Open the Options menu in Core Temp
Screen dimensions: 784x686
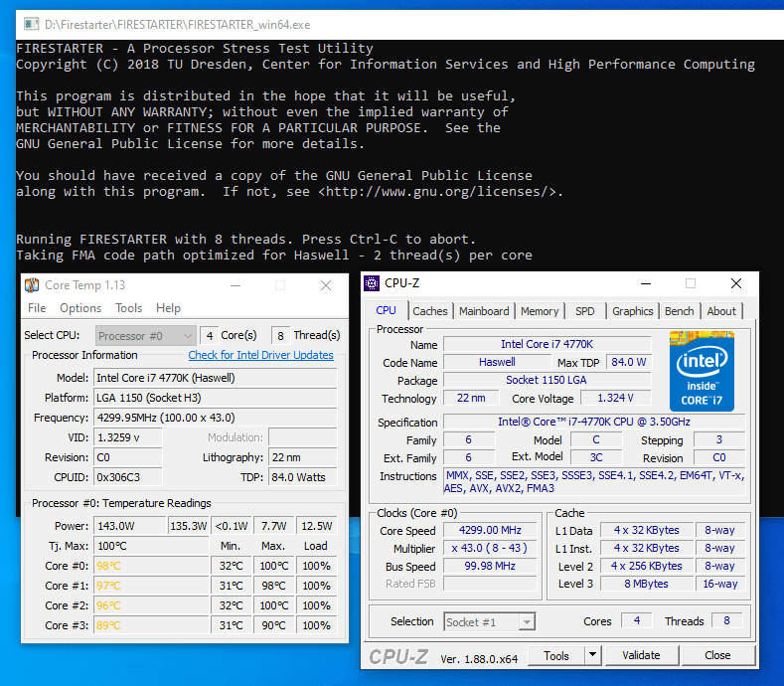coord(80,308)
